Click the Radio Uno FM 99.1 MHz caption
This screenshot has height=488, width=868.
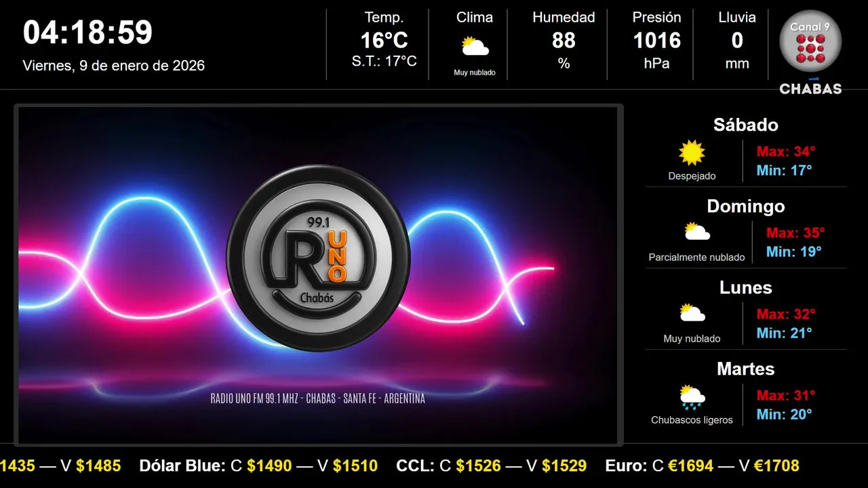(318, 399)
